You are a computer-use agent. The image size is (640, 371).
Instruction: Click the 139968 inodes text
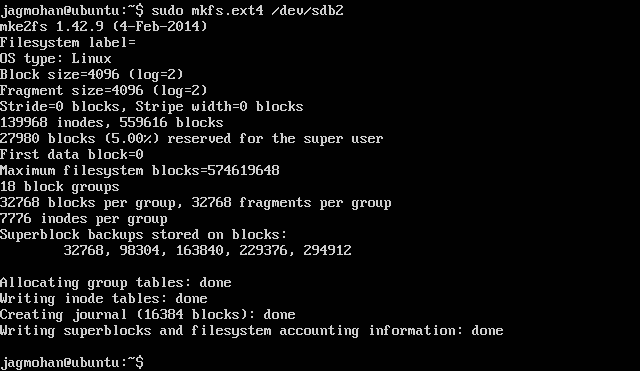46,122
